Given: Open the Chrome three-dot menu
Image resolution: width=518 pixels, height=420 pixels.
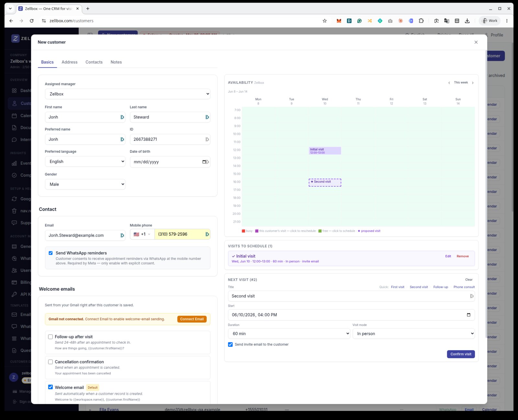Looking at the screenshot, I should point(507,21).
